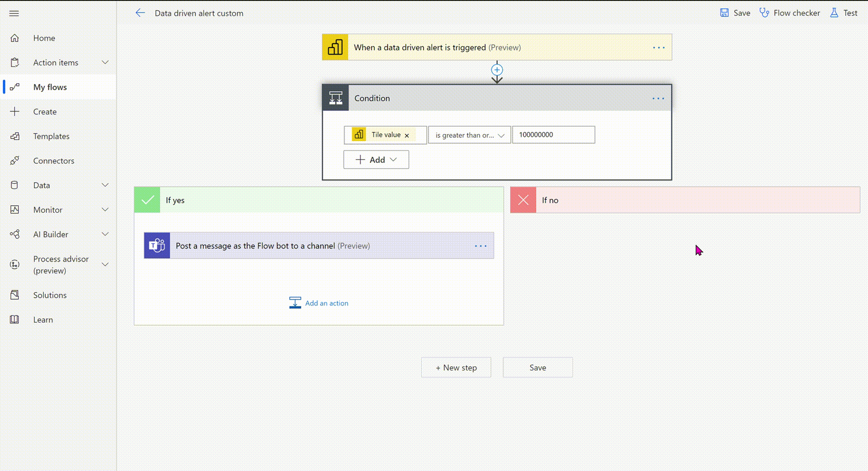Click the My flows icon

[x=14, y=87]
